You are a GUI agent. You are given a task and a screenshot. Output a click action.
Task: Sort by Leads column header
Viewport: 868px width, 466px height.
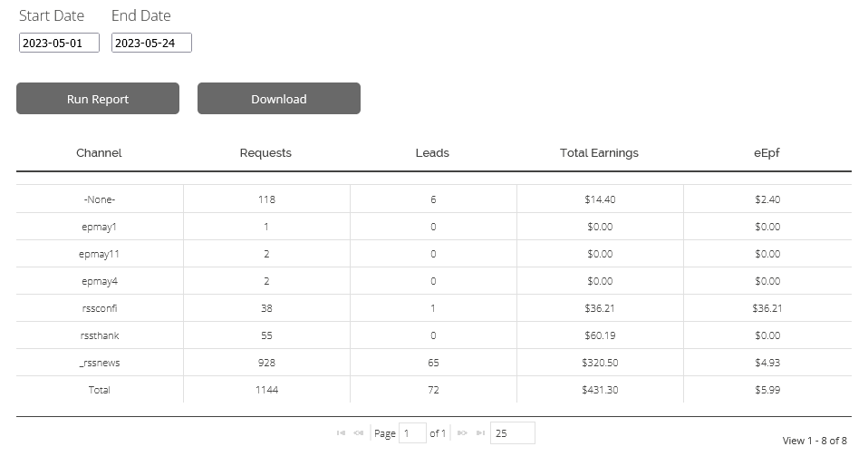point(432,153)
